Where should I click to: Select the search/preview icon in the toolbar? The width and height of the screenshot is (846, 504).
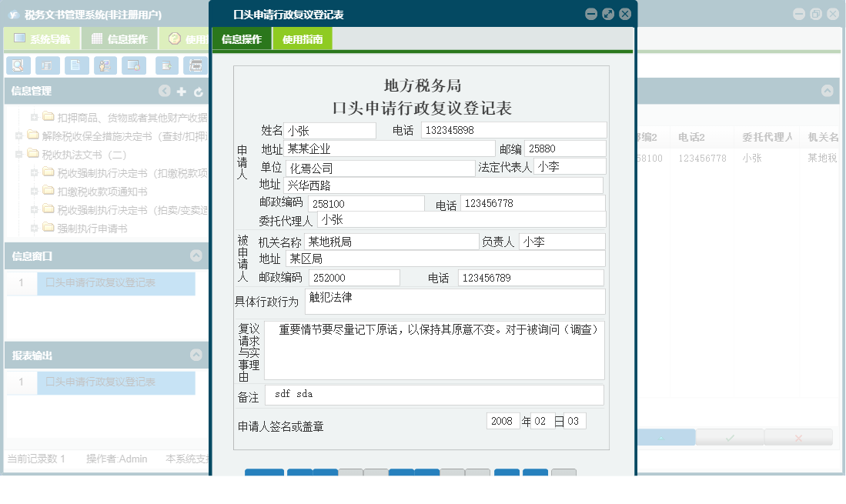point(18,65)
